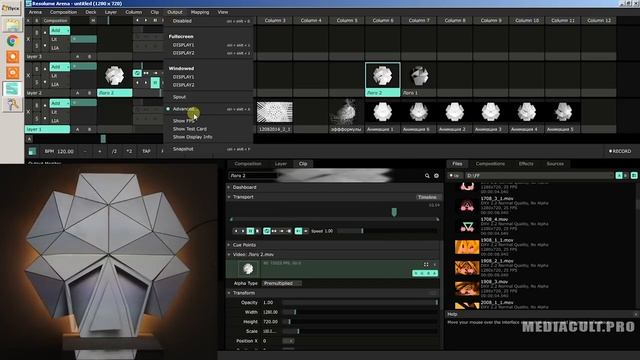This screenshot has height=360, width=640.
Task: Pause layer 2 playback button
Action: pyautogui.click(x=155, y=83)
